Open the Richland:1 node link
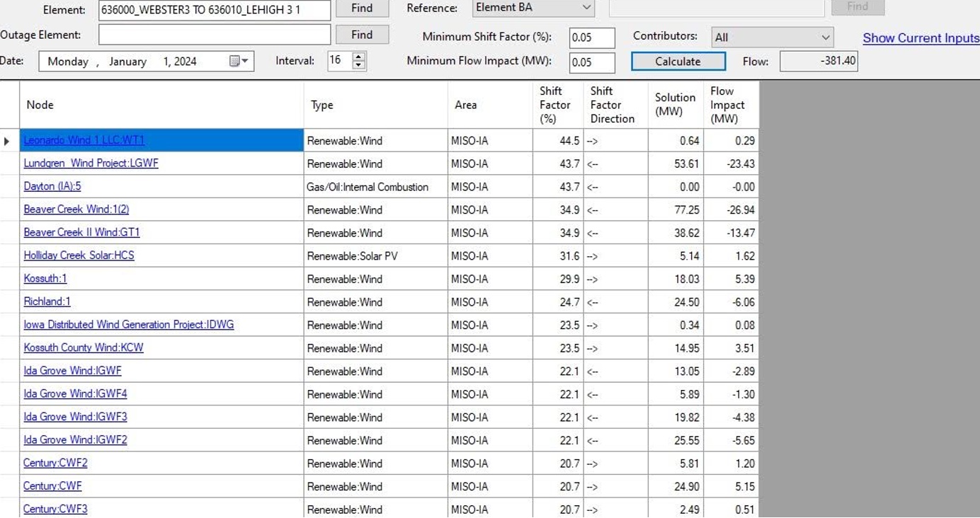 [47, 301]
